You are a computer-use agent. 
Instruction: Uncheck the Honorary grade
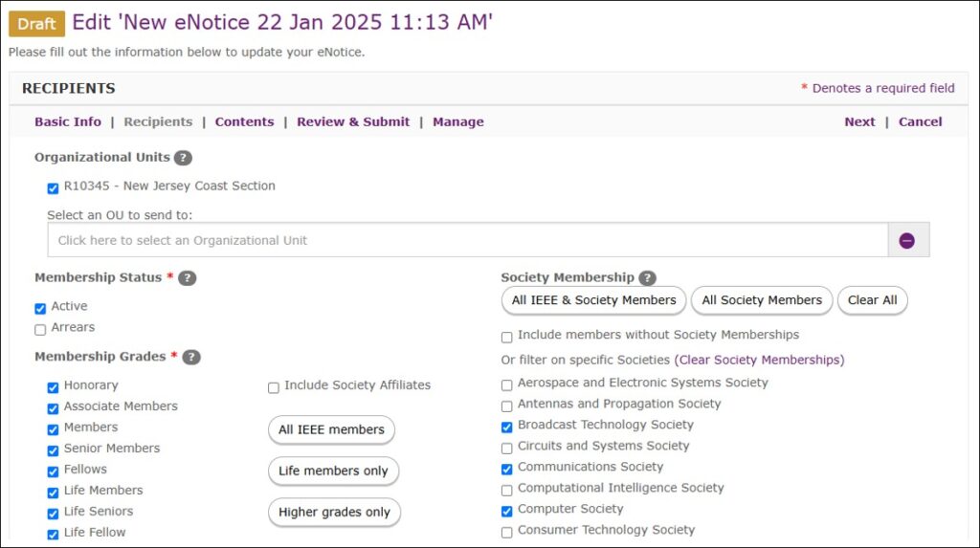tap(54, 387)
